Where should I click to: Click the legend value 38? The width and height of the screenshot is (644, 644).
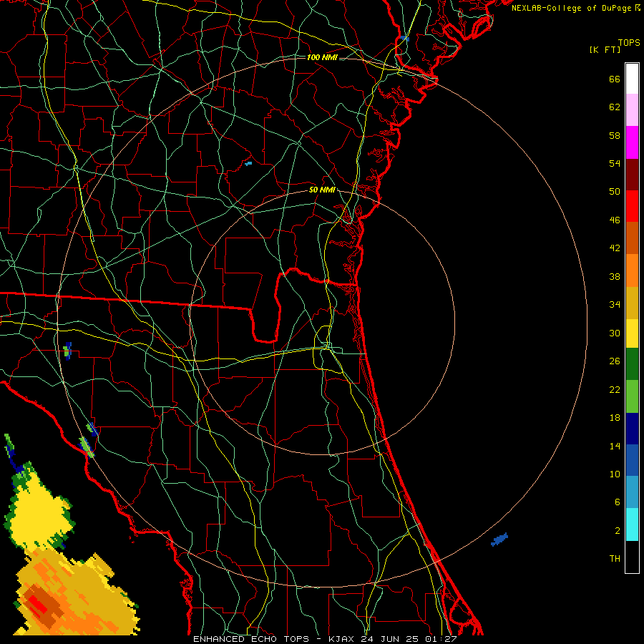pos(615,277)
